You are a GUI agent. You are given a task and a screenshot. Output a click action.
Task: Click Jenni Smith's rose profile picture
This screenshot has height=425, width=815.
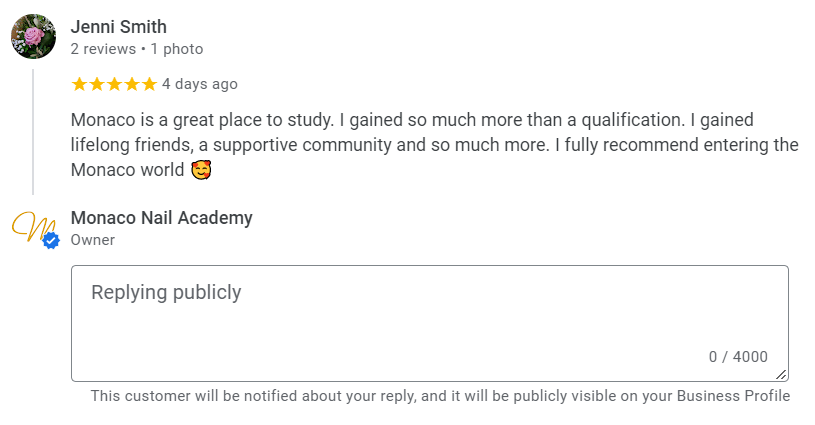(33, 37)
